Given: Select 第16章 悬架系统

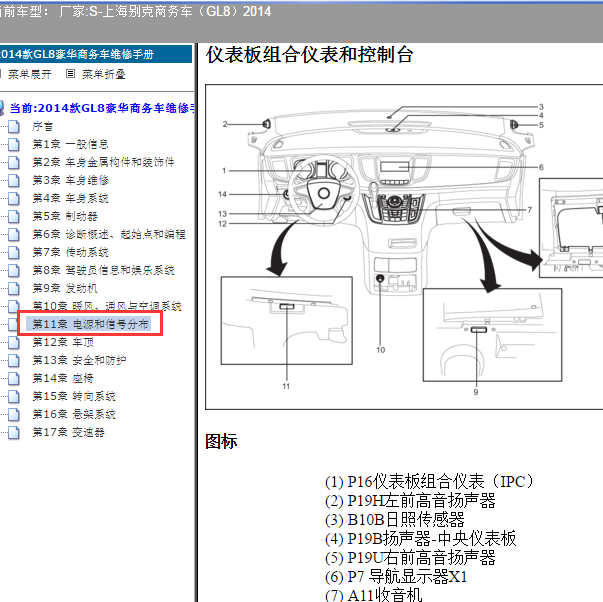Looking at the screenshot, I should pos(74,414).
